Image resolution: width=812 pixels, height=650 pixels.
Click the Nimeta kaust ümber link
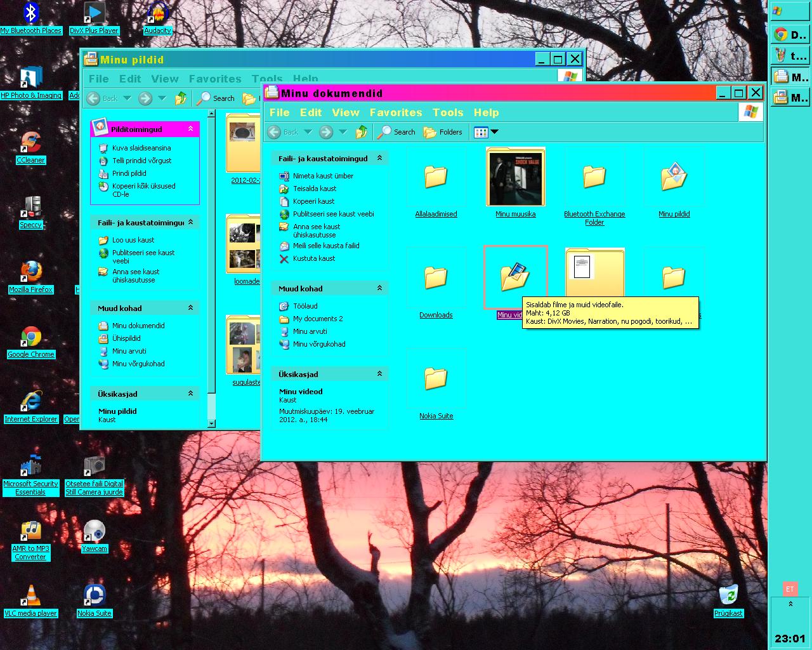point(323,176)
